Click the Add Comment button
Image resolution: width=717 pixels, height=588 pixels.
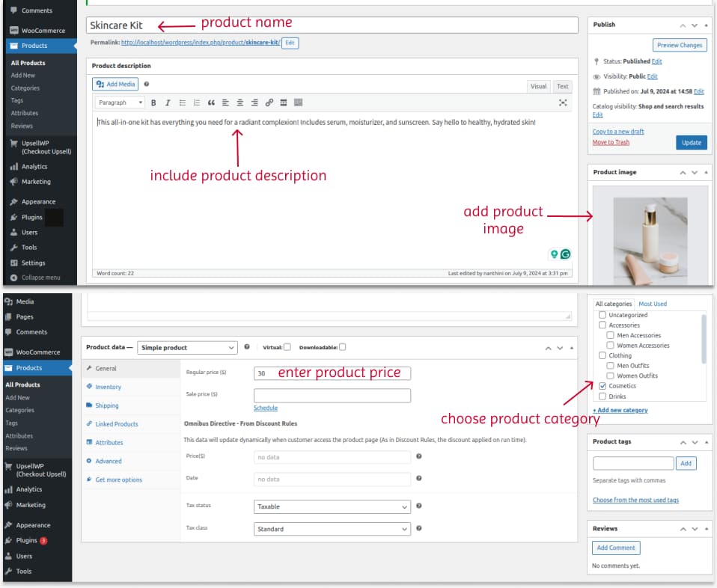point(616,548)
